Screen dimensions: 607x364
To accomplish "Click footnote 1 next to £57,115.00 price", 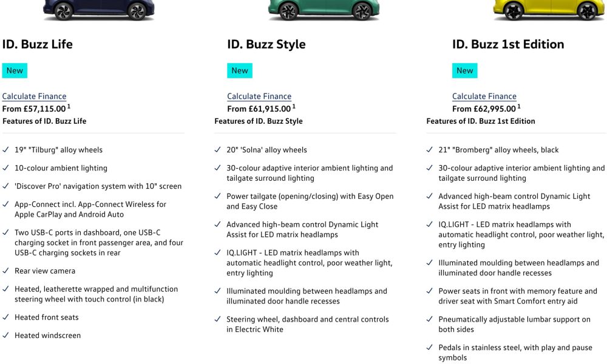I will tap(69, 106).
